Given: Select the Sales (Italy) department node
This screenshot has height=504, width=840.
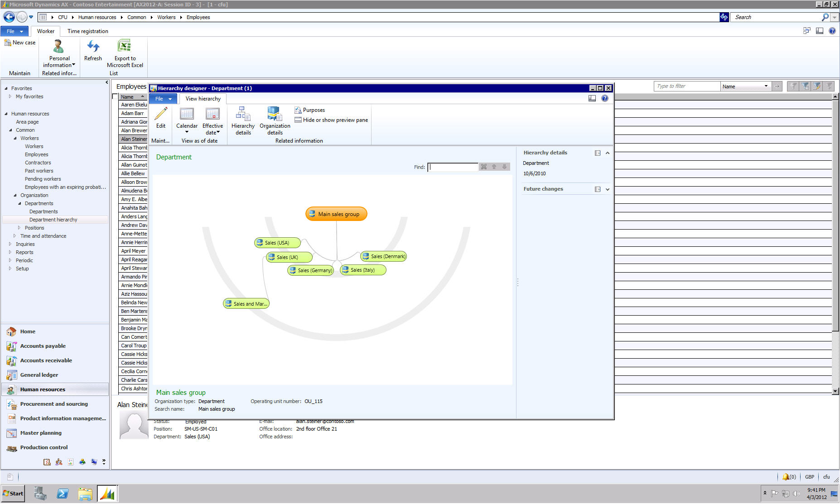Looking at the screenshot, I should (x=363, y=270).
